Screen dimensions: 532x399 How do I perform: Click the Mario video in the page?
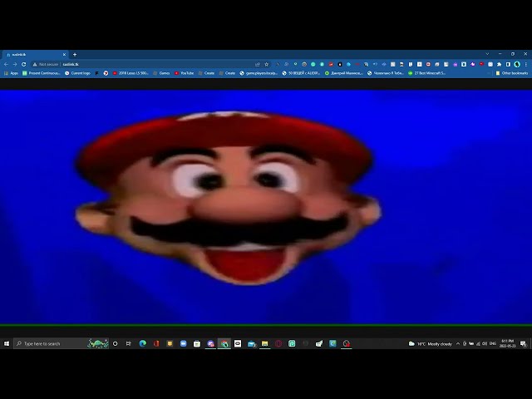click(266, 207)
